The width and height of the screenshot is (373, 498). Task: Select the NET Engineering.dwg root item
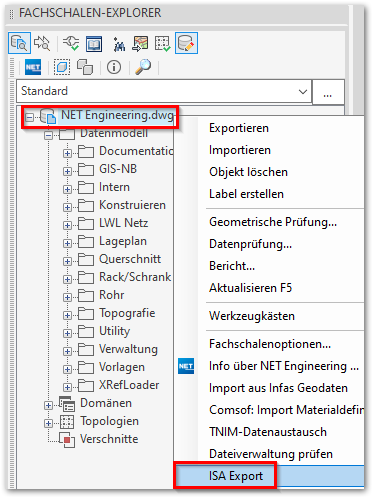click(x=117, y=115)
